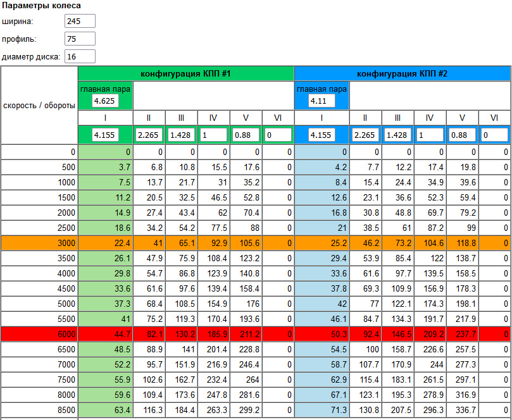Click the 3000 rpm row label
The height and width of the screenshot is (420, 512).
[66, 243]
